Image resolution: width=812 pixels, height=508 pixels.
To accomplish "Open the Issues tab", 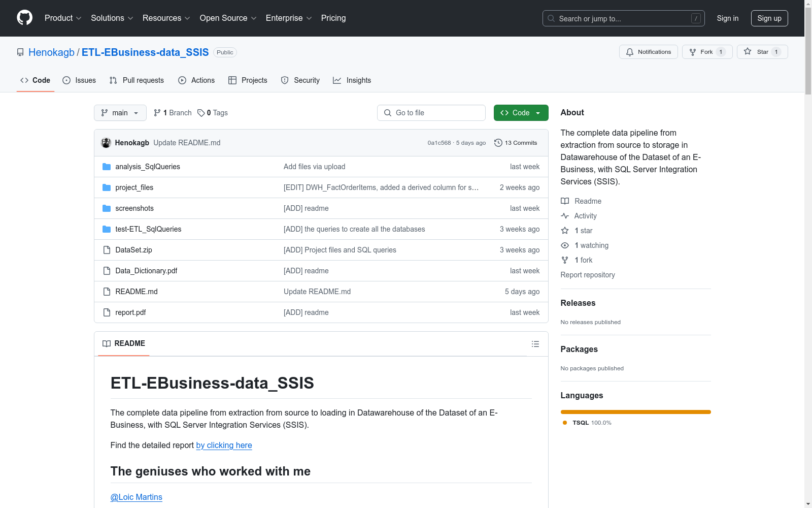I will [x=79, y=80].
